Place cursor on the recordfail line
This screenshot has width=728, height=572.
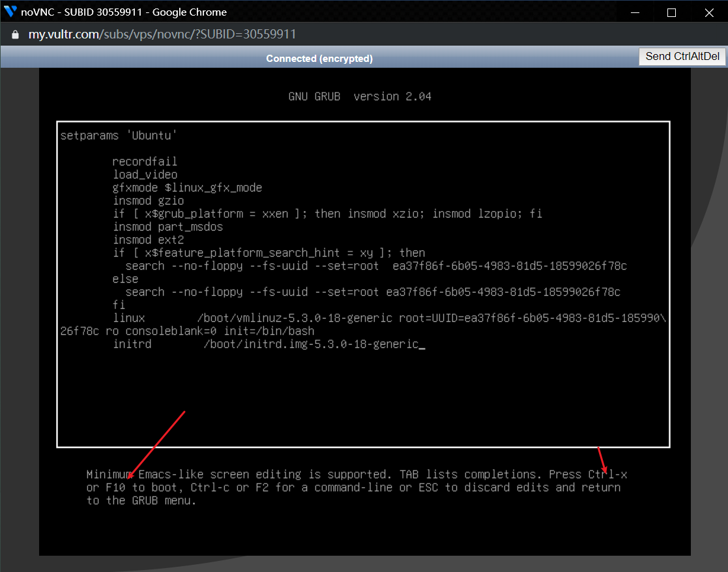coord(145,162)
